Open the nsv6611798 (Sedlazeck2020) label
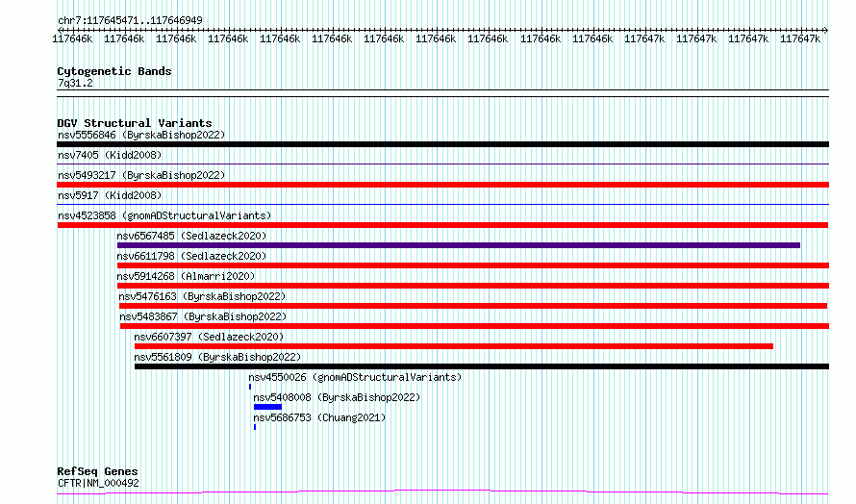This screenshot has width=856, height=504. click(191, 256)
